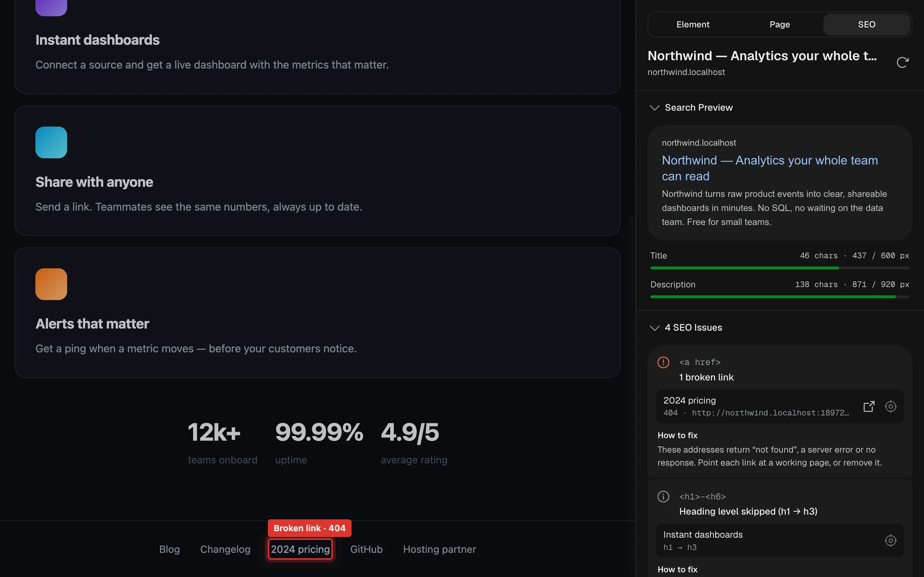Screen dimensions: 924x577
Task: Click the Broken link 404 badge
Action: [309, 528]
